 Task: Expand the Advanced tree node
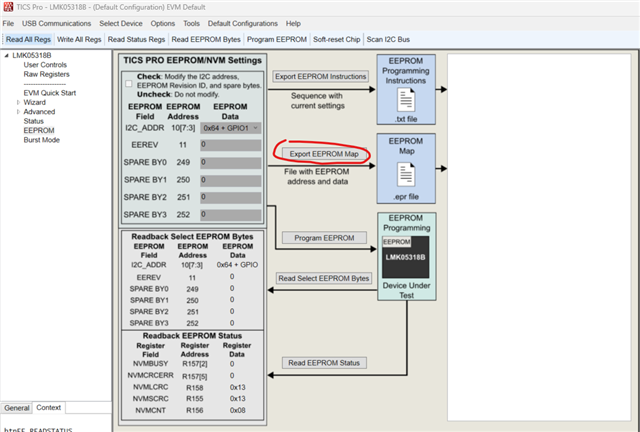[18, 111]
